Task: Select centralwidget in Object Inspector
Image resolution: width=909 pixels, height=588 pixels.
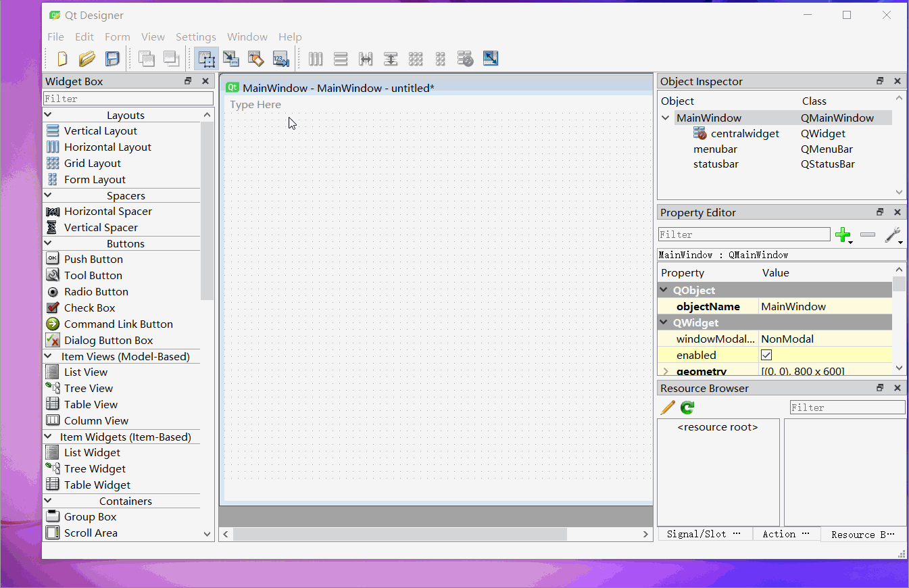Action: (x=745, y=134)
